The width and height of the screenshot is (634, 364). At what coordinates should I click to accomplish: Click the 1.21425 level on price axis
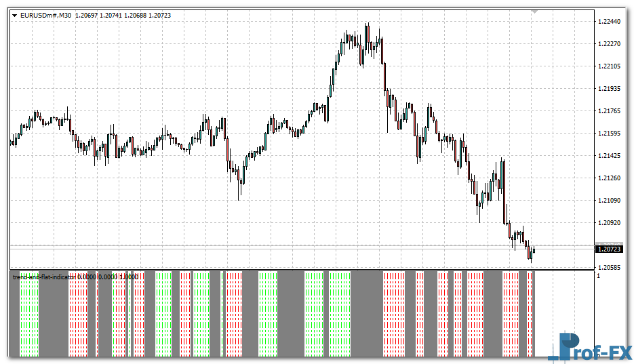[x=610, y=156]
